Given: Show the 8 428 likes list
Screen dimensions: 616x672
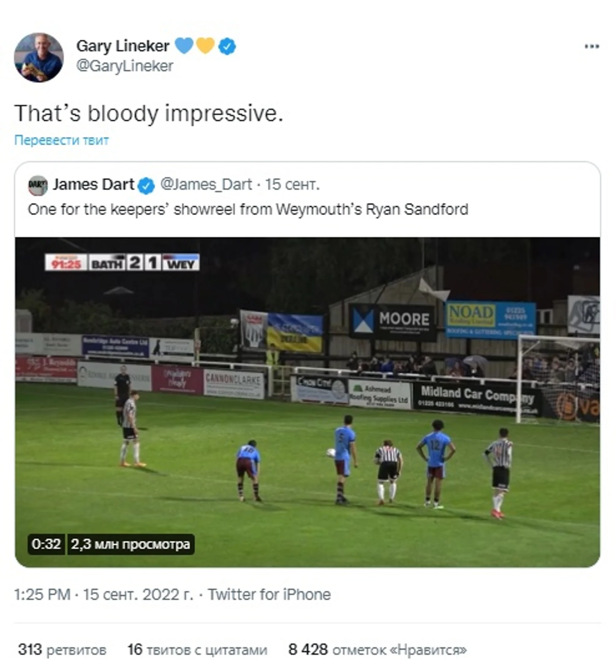Looking at the screenshot, I should tap(377, 650).
